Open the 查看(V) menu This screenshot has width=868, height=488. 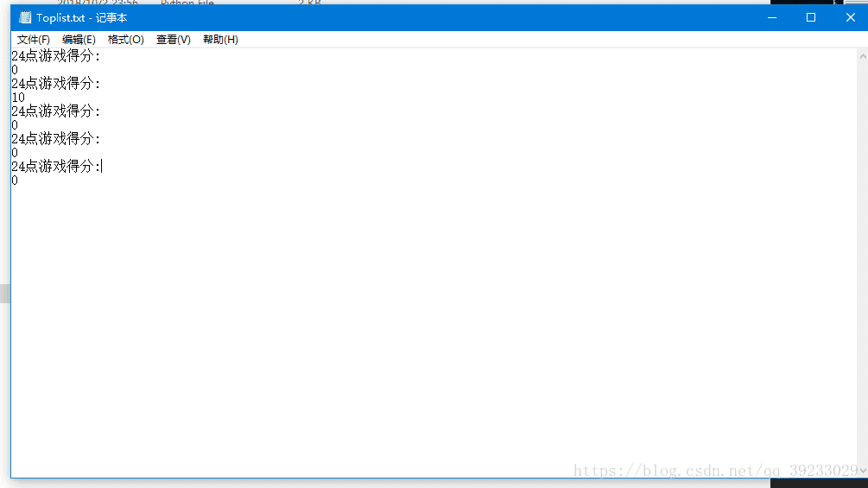[x=174, y=39]
